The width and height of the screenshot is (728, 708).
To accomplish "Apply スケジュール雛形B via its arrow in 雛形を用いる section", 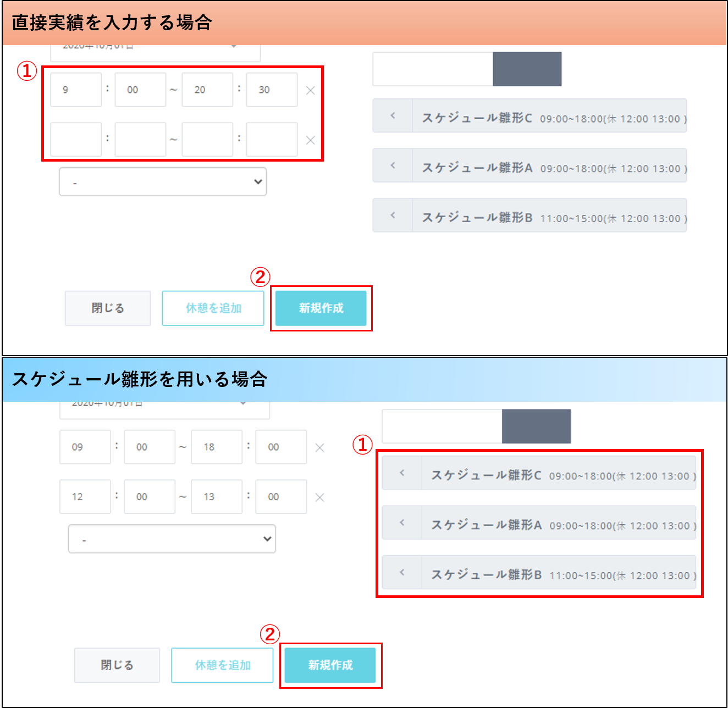I will click(x=402, y=573).
